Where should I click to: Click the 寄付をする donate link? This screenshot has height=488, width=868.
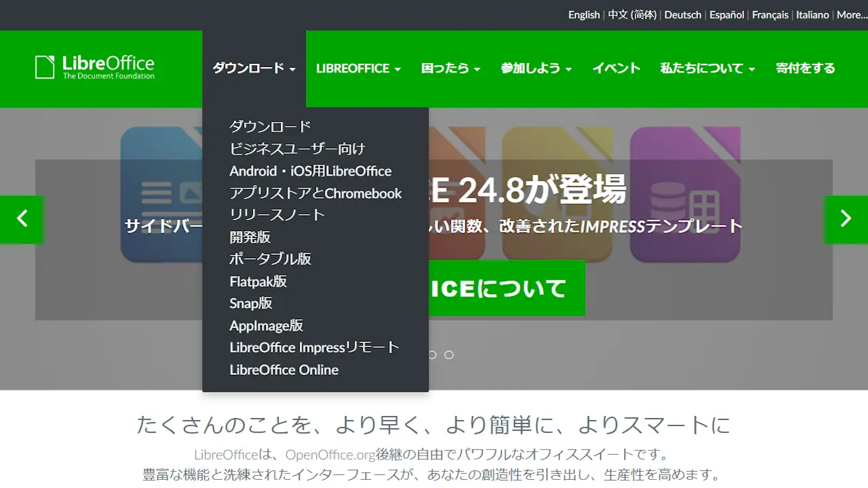(x=805, y=68)
